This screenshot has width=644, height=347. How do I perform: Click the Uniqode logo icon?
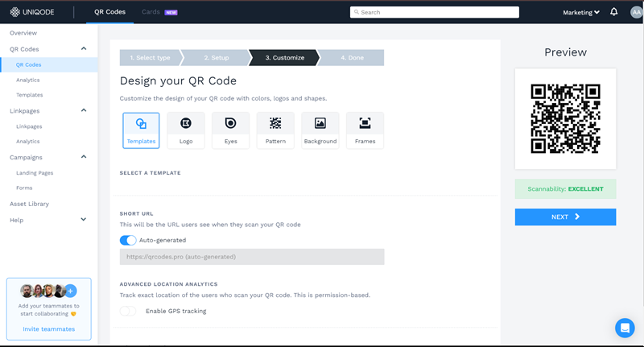coord(14,12)
